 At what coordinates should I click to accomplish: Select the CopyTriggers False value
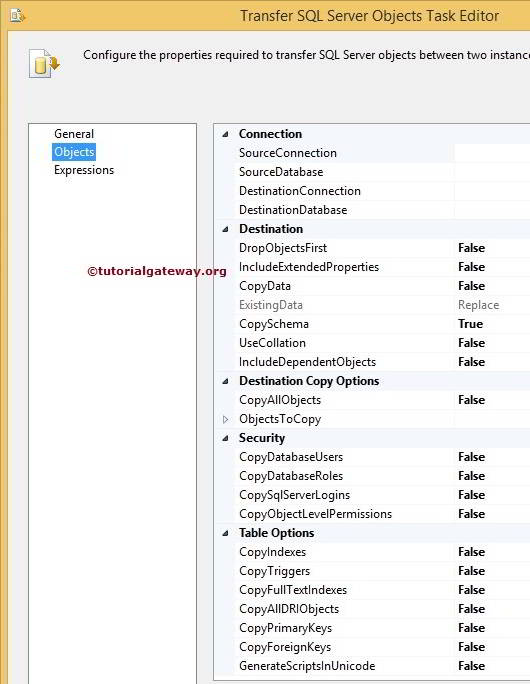pyautogui.click(x=472, y=571)
